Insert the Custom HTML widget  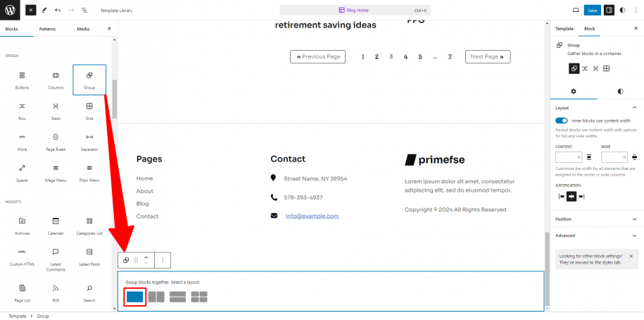point(23,258)
